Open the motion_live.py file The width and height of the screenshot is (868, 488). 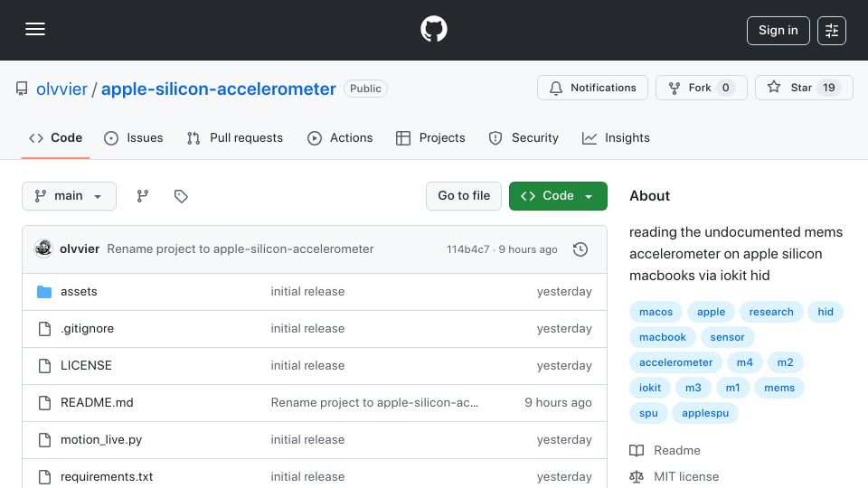tap(101, 440)
